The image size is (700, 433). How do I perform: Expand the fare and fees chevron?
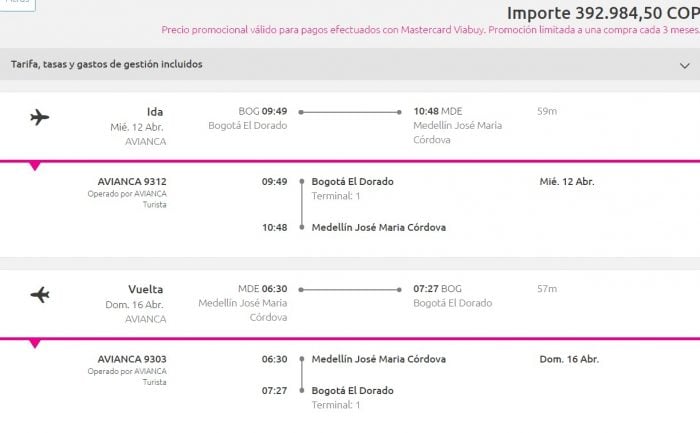(x=684, y=66)
